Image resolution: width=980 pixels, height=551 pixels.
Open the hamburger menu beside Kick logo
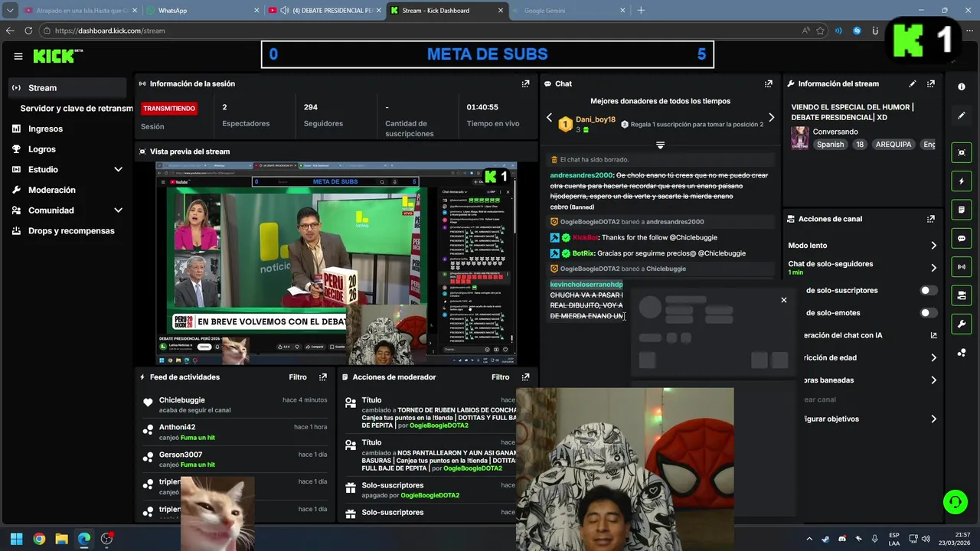(x=18, y=56)
